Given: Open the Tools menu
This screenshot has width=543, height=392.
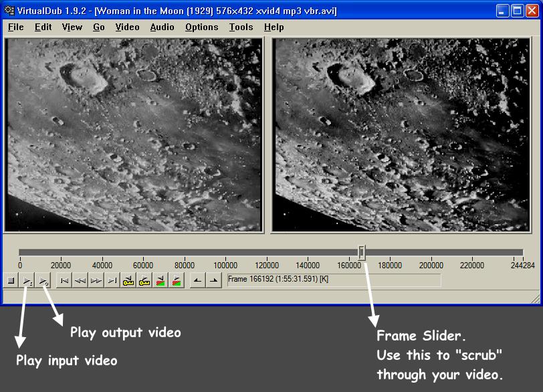Looking at the screenshot, I should [241, 27].
